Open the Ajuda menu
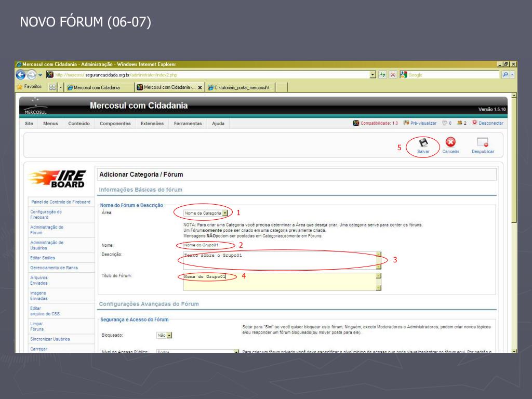Screen dimensions: 532x399 (218, 124)
